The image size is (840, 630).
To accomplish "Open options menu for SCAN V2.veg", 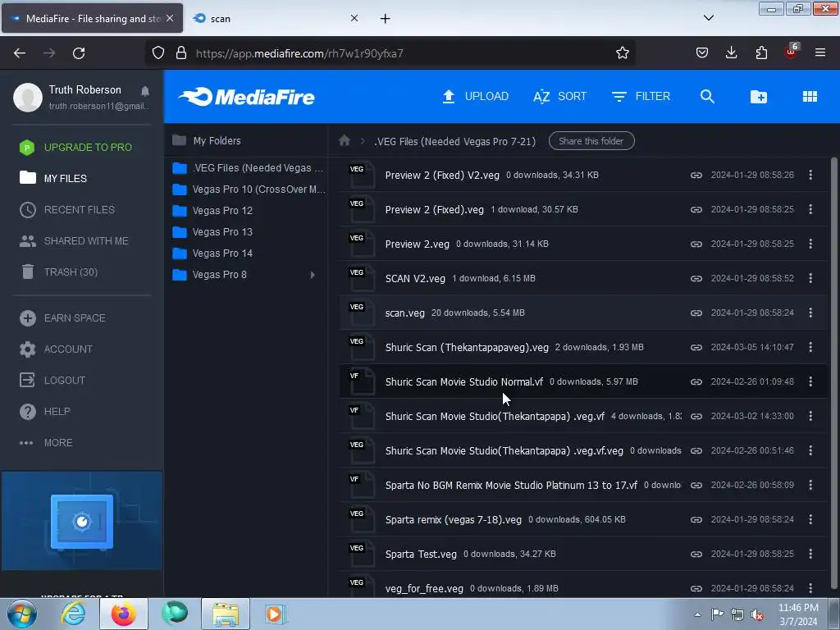I will point(810,279).
